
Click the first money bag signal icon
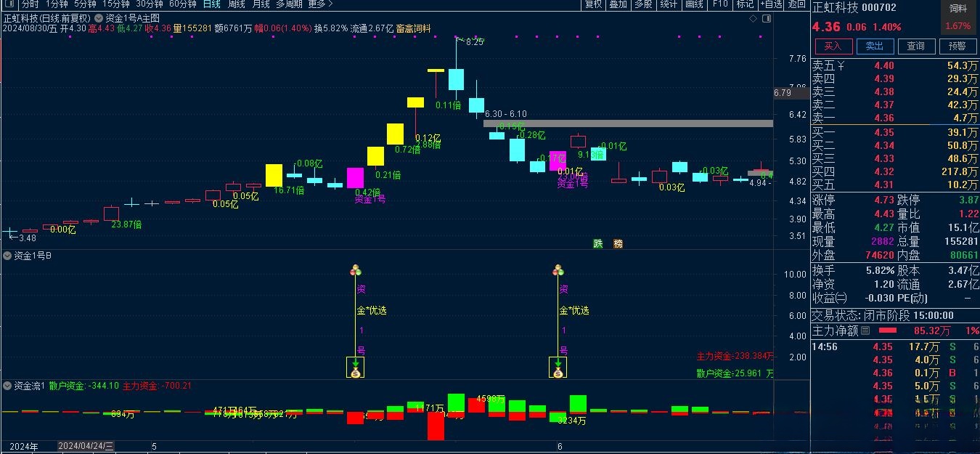pyautogui.click(x=355, y=368)
